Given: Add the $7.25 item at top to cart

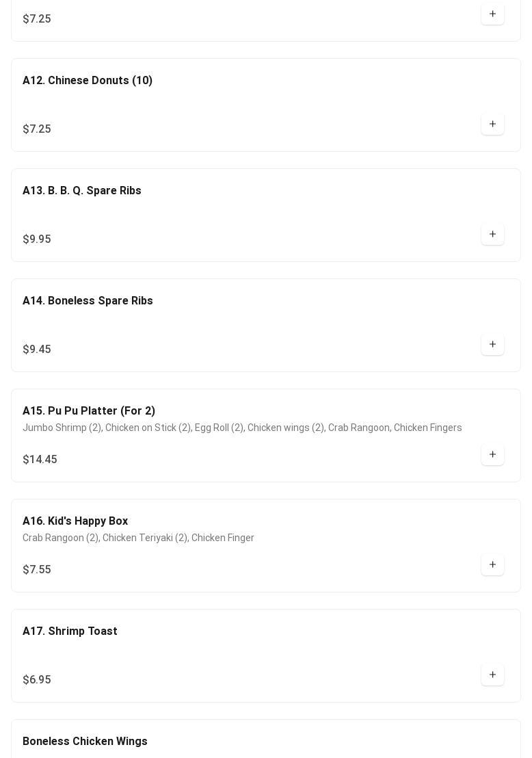Looking at the screenshot, I should [492, 14].
